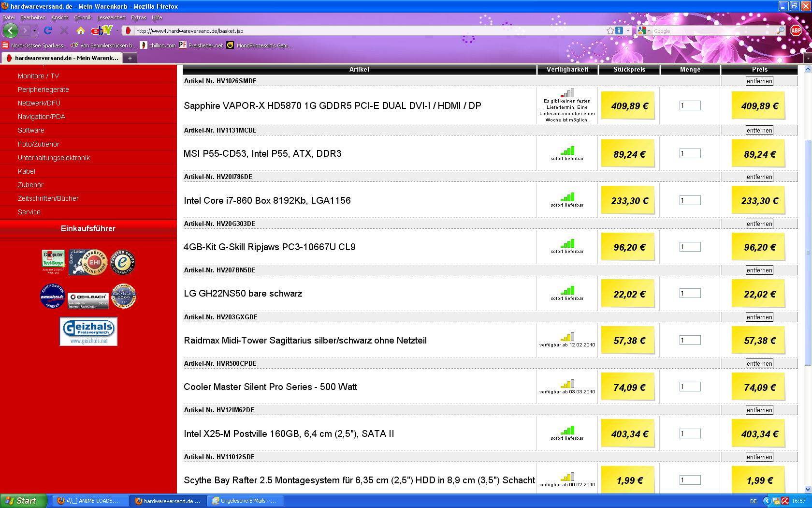The image size is (812, 508).
Task: Open the Von Sammlerstücken eBay bookmark
Action: point(103,45)
